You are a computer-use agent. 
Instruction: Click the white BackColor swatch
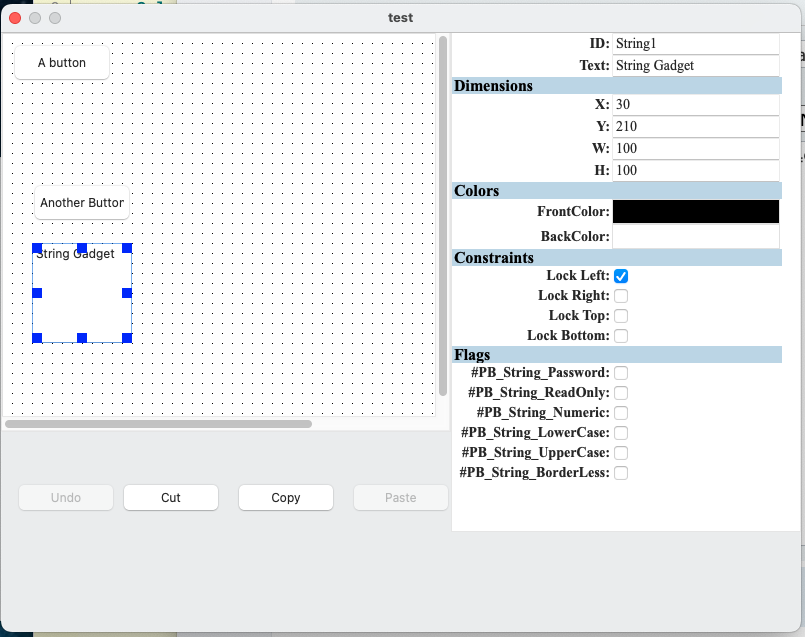coord(695,237)
